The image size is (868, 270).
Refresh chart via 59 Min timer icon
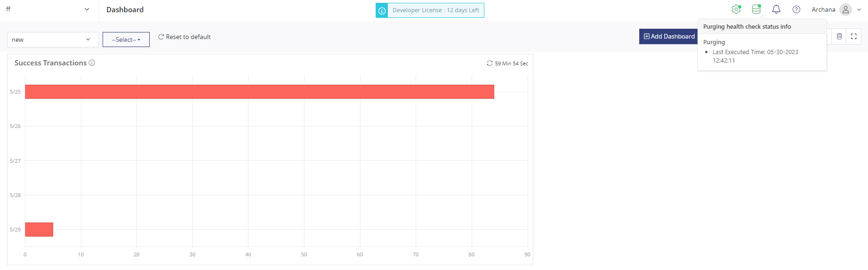pyautogui.click(x=490, y=63)
